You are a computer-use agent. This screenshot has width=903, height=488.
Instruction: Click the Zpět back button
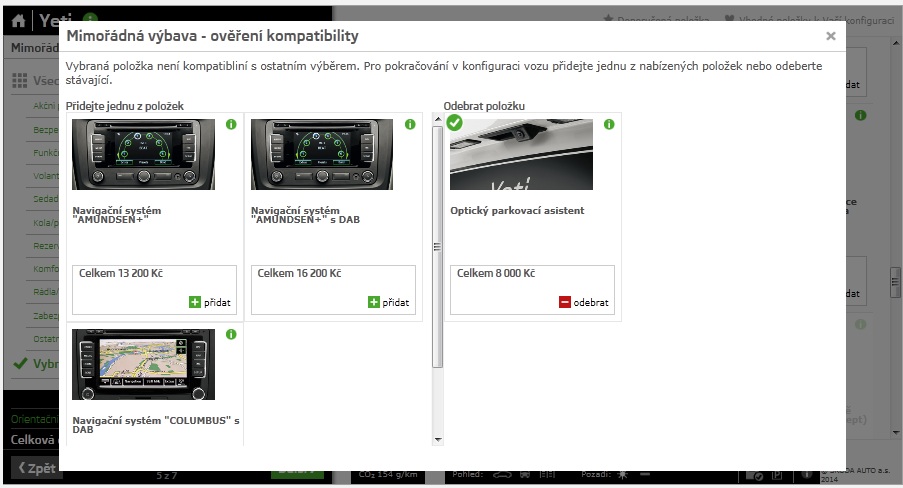pyautogui.click(x=36, y=468)
